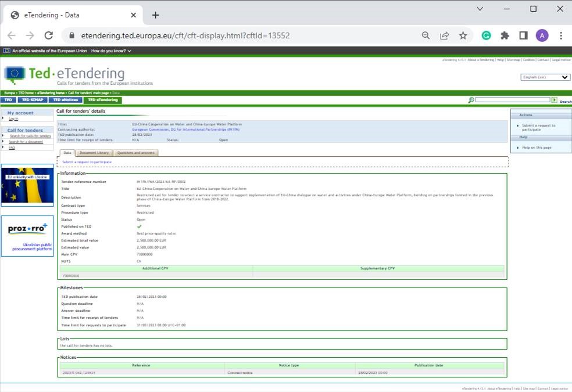
Task: Open header Help link
Action: click(500, 60)
